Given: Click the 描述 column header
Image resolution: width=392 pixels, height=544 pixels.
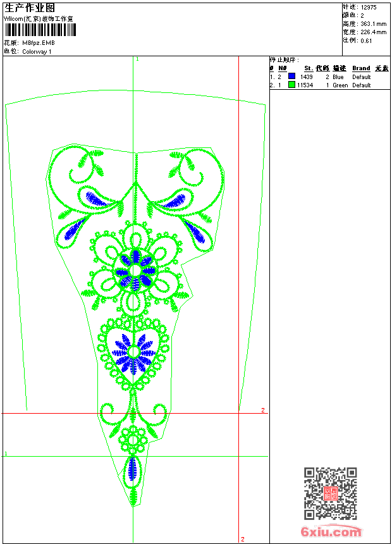Looking at the screenshot, I should [340, 68].
